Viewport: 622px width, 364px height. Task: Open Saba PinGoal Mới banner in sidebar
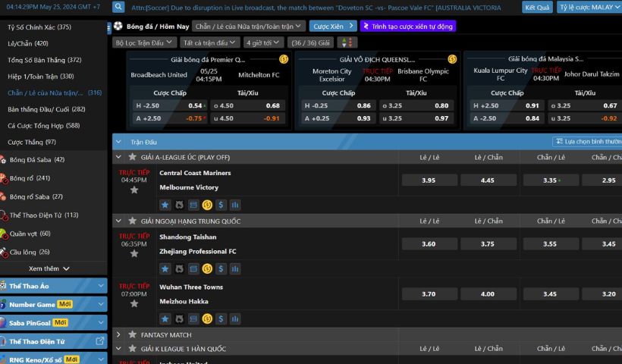[x=53, y=323]
